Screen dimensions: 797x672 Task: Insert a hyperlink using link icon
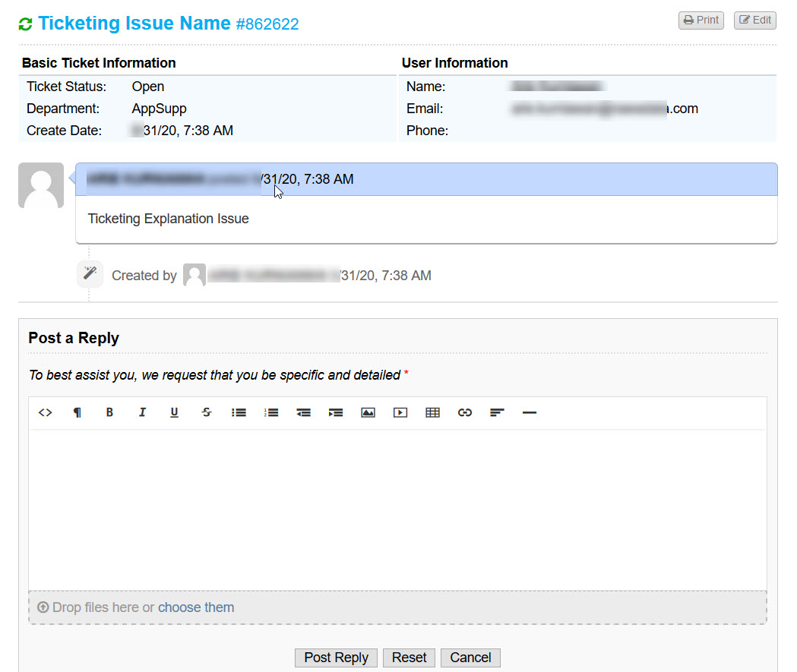pyautogui.click(x=465, y=412)
